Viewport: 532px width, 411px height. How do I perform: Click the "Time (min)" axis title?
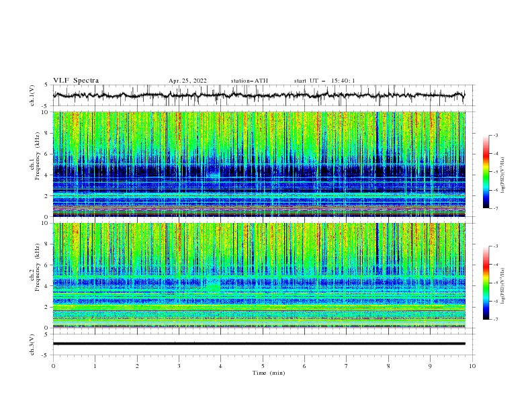[x=269, y=373]
